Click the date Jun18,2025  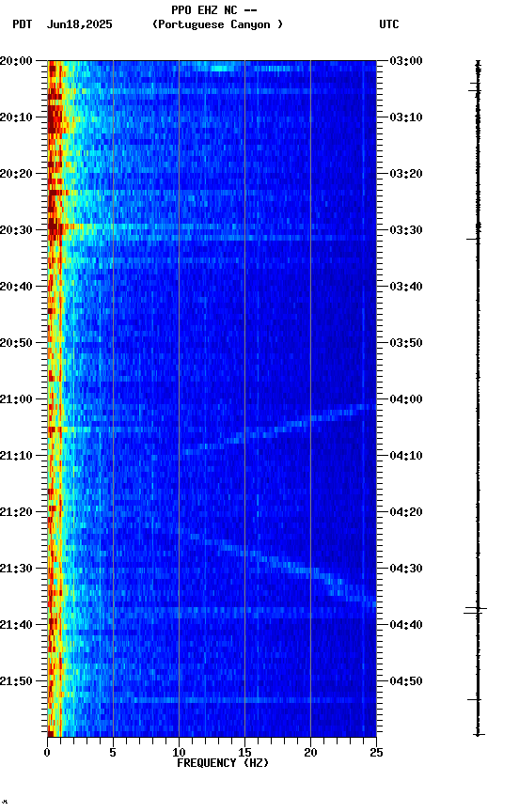[79, 24]
